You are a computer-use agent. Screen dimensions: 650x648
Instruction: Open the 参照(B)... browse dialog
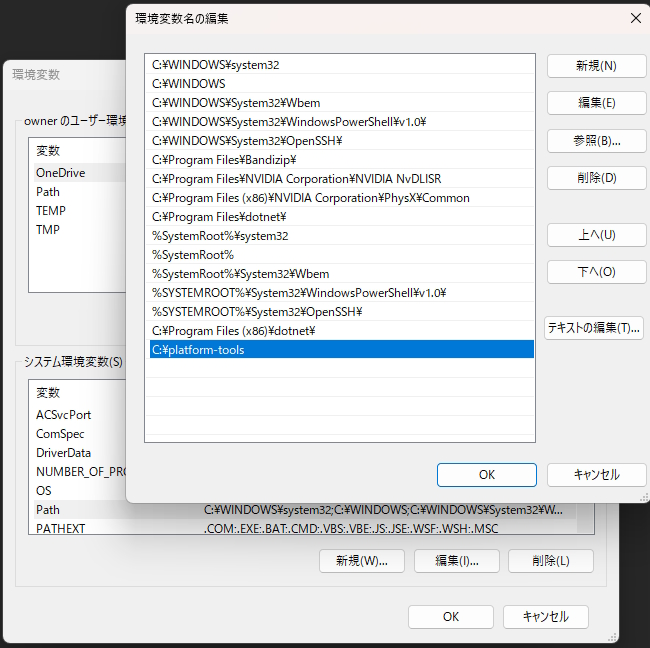597,141
